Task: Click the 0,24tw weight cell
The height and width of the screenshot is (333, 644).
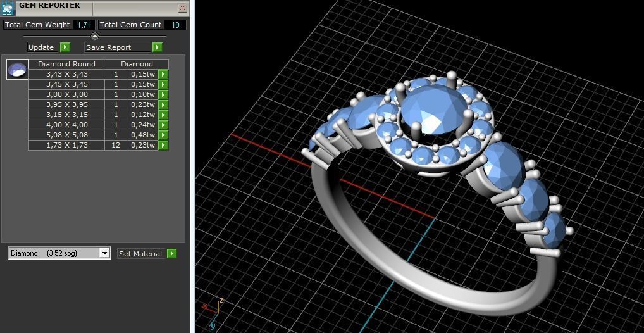Action: (143, 125)
